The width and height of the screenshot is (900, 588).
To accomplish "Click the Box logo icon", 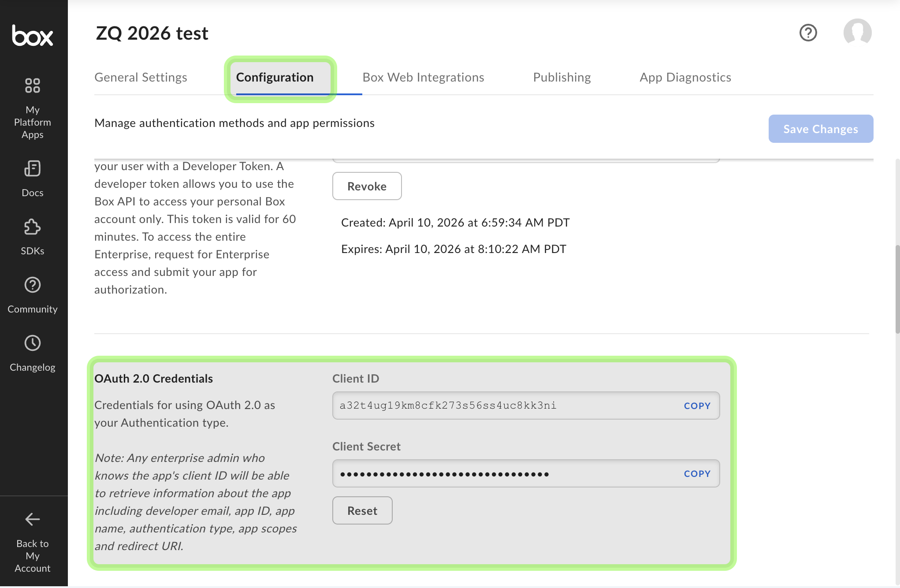I will click(33, 36).
